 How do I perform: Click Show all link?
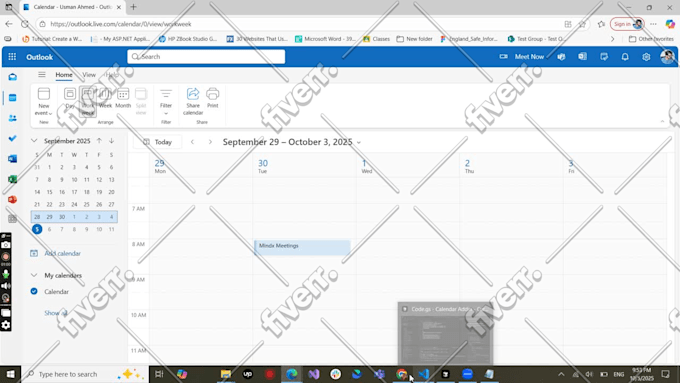[56, 313]
